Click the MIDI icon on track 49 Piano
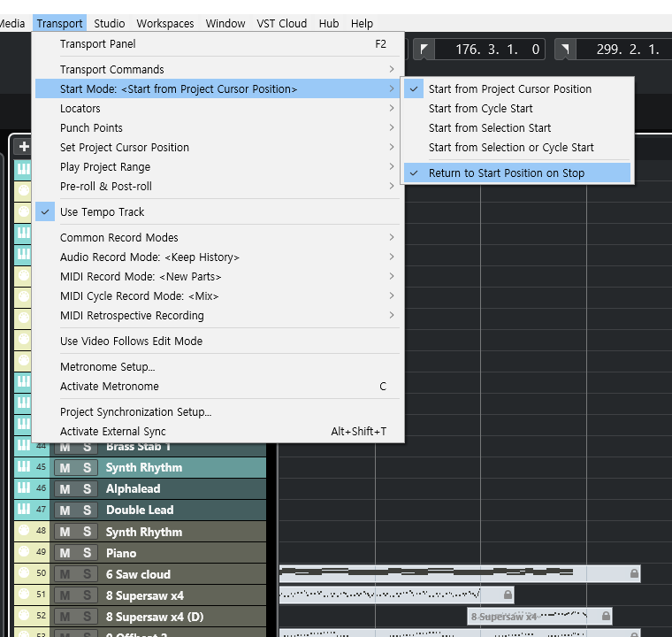The height and width of the screenshot is (637, 672). coord(23,553)
